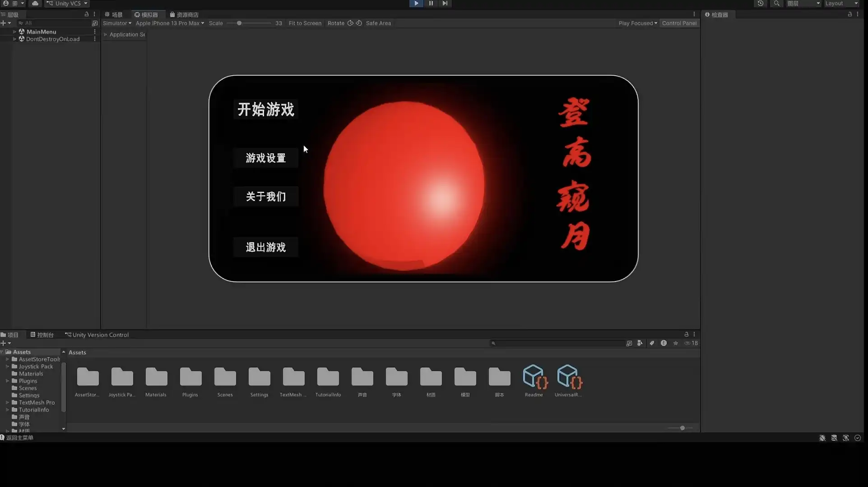The width and height of the screenshot is (868, 487).
Task: Open Simulator view mode dropdown
Action: click(117, 23)
